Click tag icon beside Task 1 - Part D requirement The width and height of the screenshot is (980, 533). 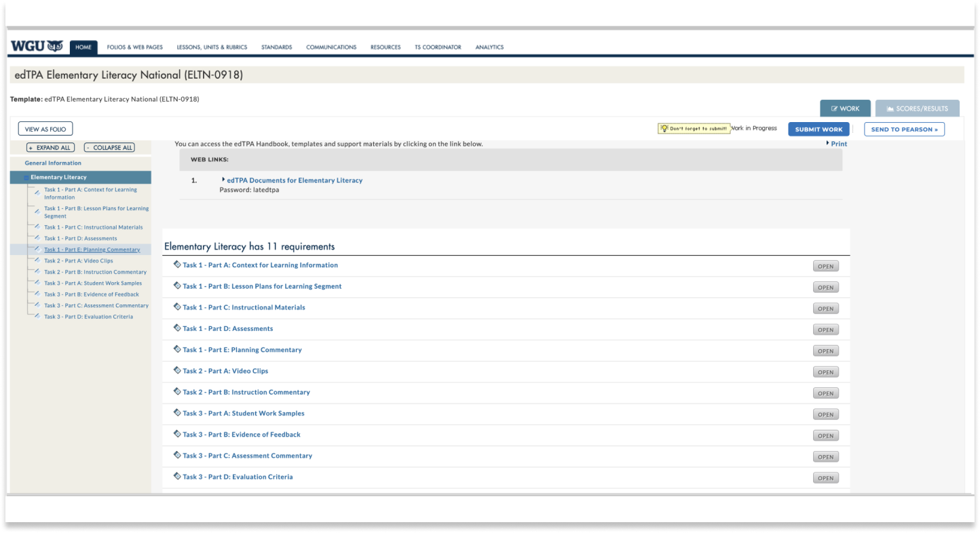click(177, 328)
